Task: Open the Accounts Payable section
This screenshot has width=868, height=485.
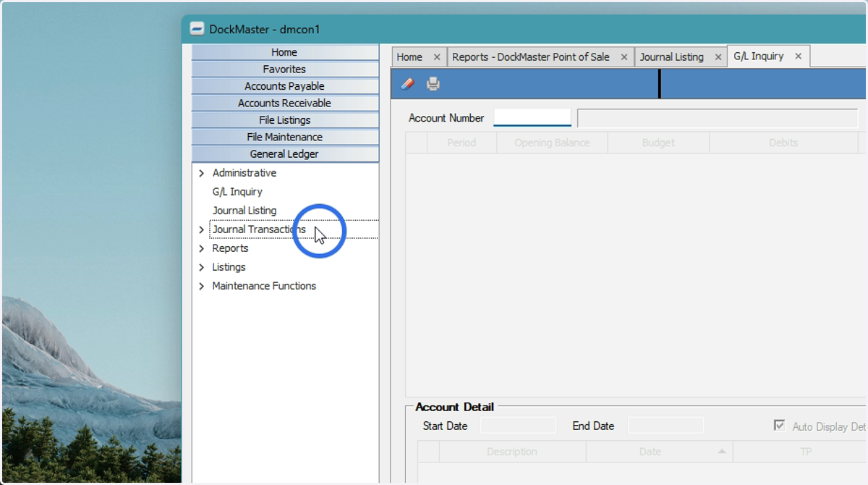Action: (x=284, y=86)
